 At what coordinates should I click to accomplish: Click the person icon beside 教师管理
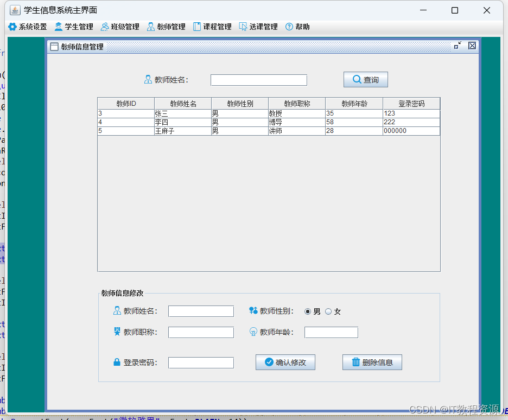click(151, 27)
